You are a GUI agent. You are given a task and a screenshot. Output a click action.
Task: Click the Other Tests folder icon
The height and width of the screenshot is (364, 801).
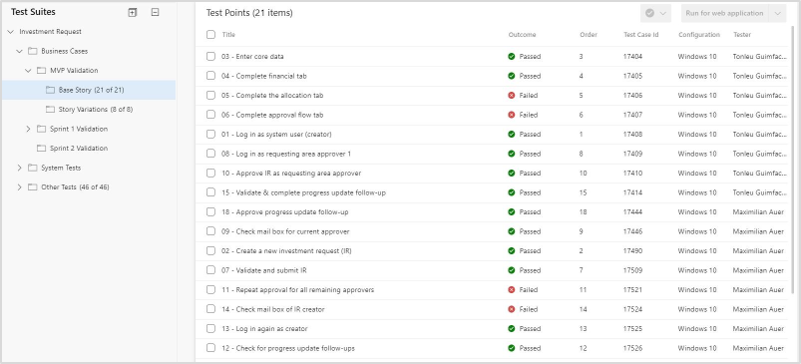(x=33, y=187)
